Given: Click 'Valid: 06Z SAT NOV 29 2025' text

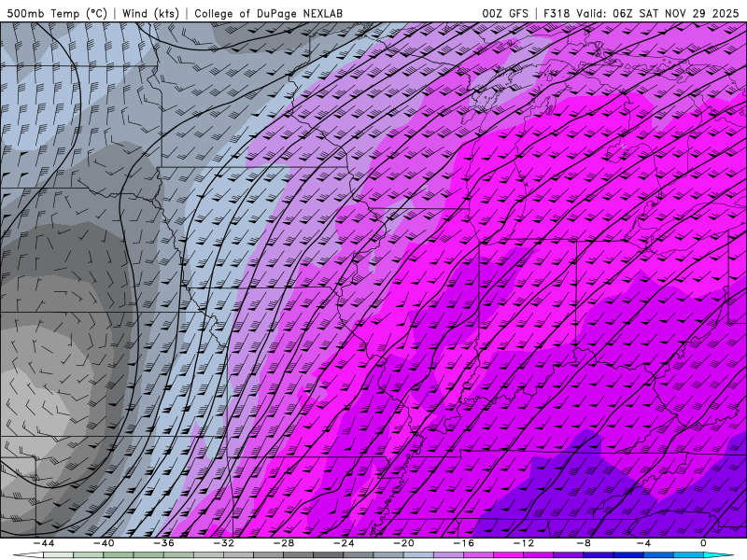Looking at the screenshot, I should 657,13.
